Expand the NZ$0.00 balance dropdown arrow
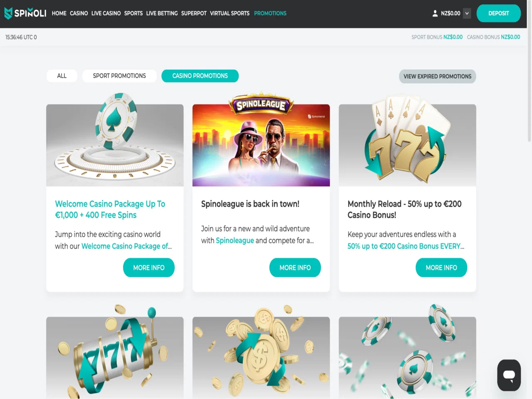The width and height of the screenshot is (532, 399). pos(467,13)
